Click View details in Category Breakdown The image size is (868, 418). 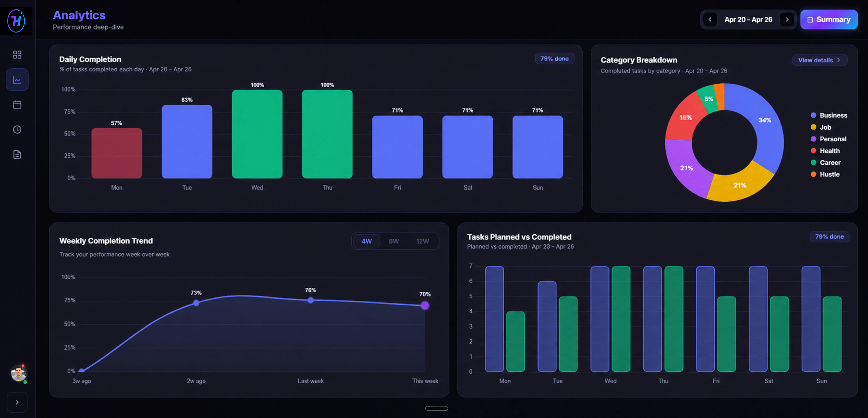pyautogui.click(x=819, y=60)
